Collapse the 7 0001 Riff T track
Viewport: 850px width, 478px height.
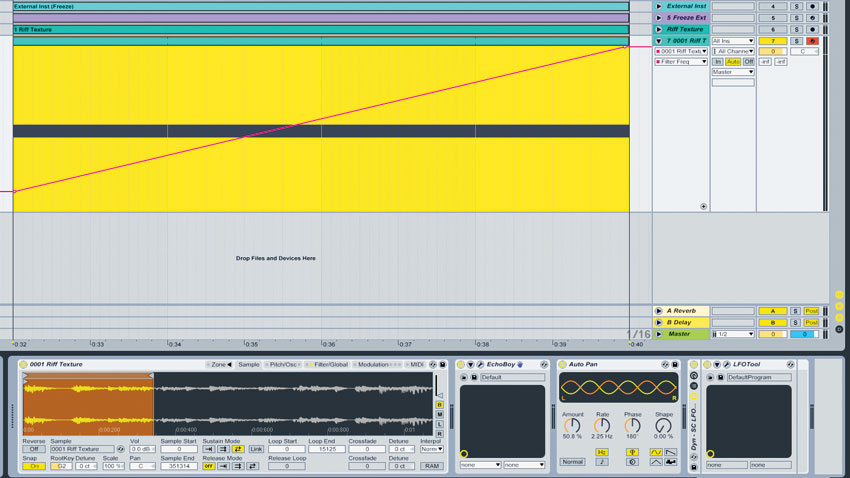[659, 41]
